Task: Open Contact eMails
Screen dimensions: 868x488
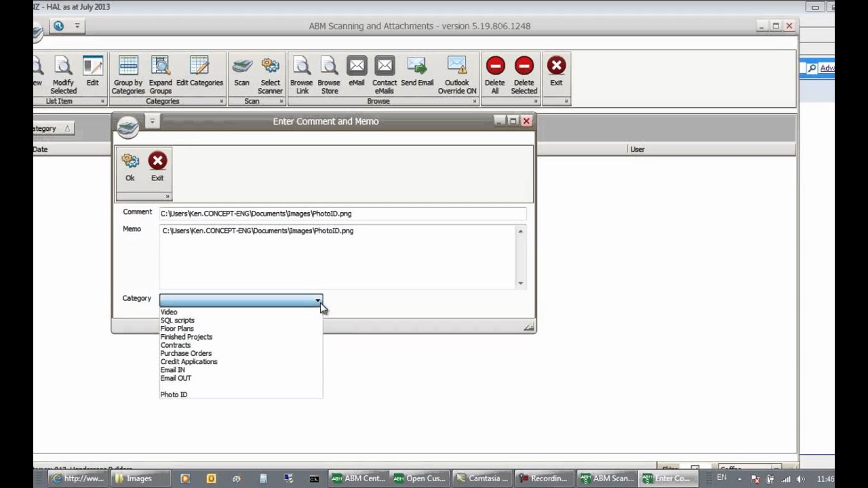Action: click(384, 75)
